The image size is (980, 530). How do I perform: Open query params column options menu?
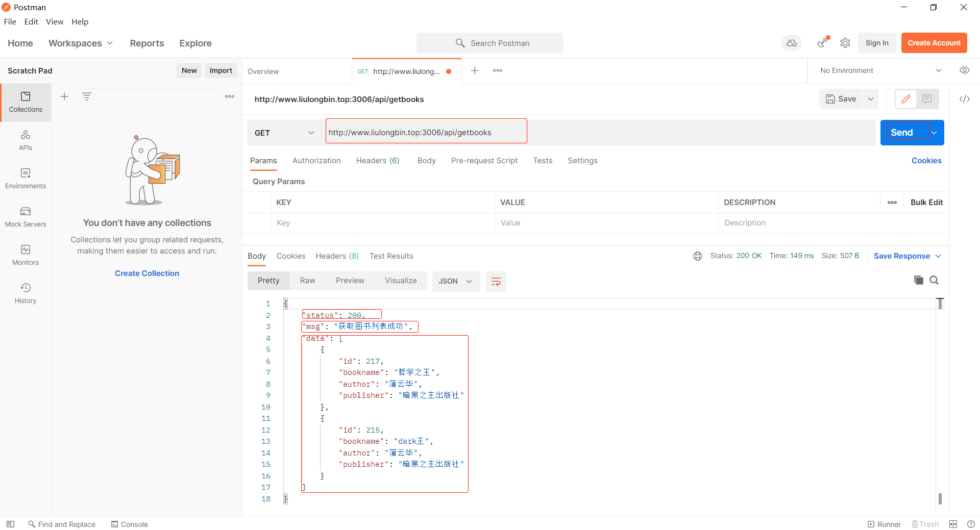pos(892,203)
